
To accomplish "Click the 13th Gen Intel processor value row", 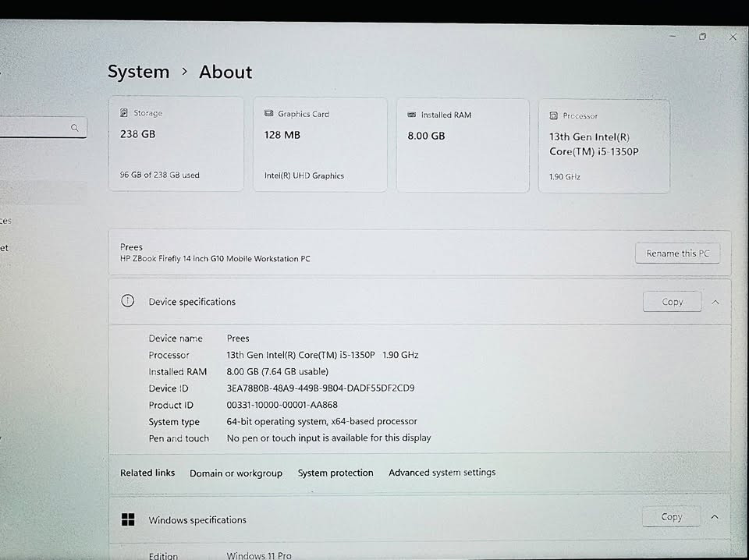I will [322, 355].
